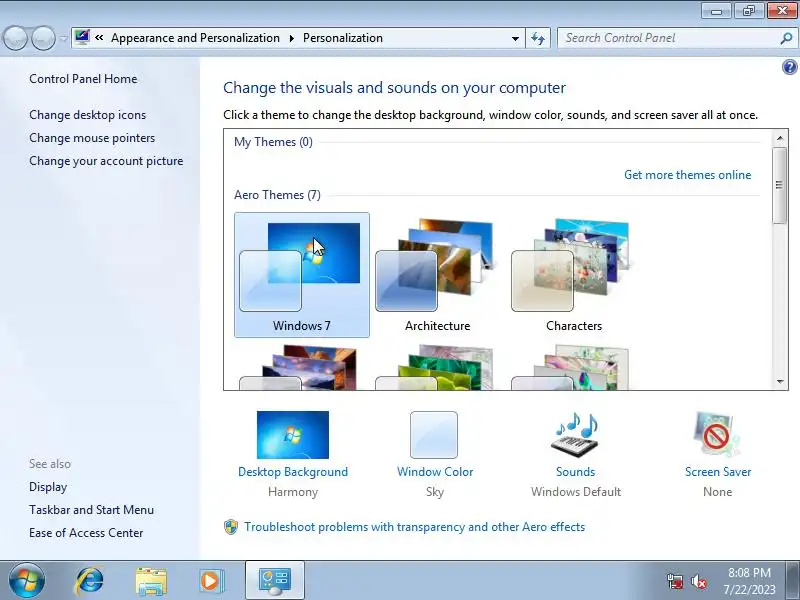Open Display under See also
The width and height of the screenshot is (800, 600).
pos(48,487)
